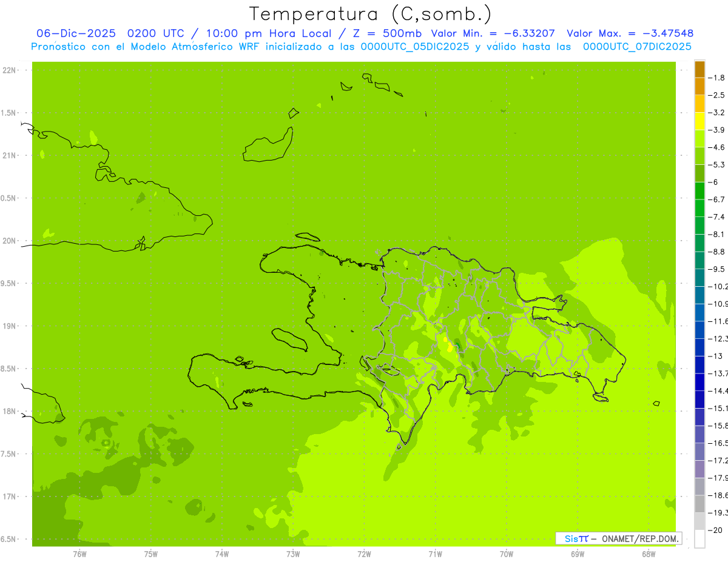This screenshot has height=562, width=728.
Task: Click the '72W' longitude axis label
Action: (364, 554)
